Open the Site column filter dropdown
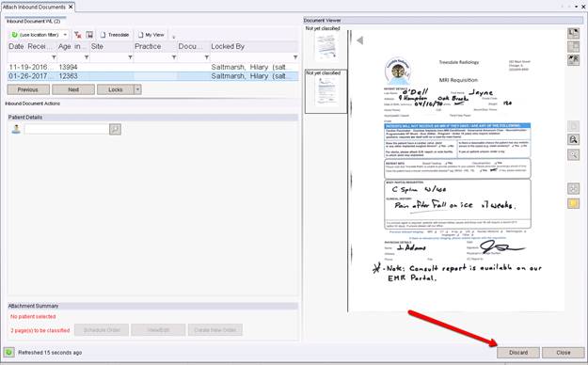The height and width of the screenshot is (365, 588). [130, 57]
